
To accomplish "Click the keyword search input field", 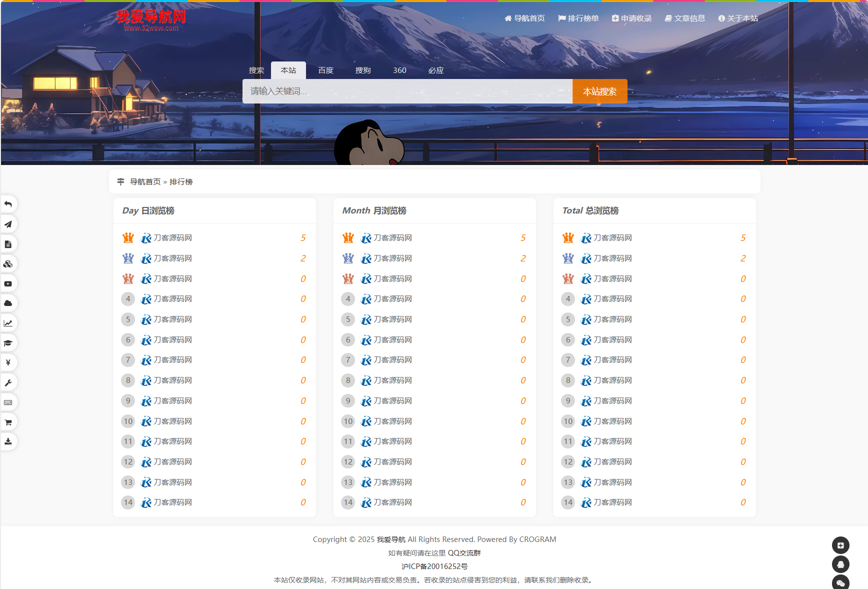I will [407, 91].
